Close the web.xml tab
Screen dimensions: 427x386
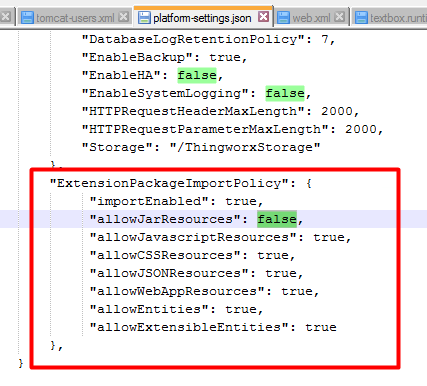[340, 17]
